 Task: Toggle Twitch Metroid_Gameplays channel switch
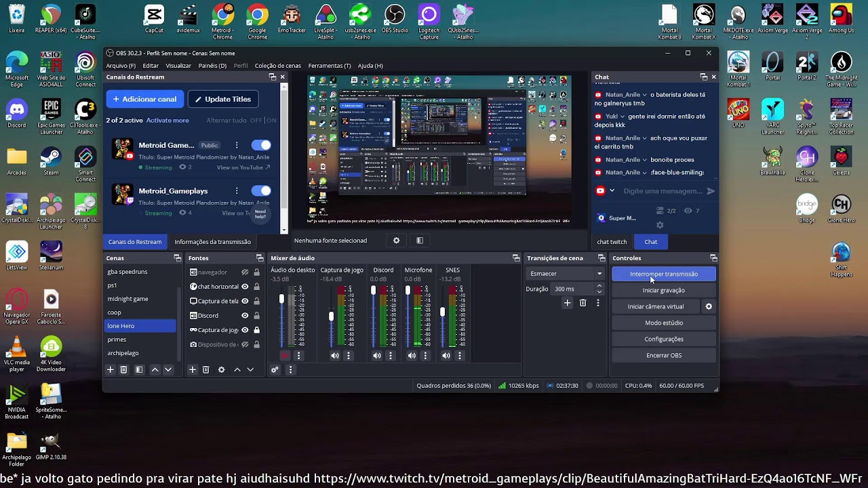[x=261, y=191]
